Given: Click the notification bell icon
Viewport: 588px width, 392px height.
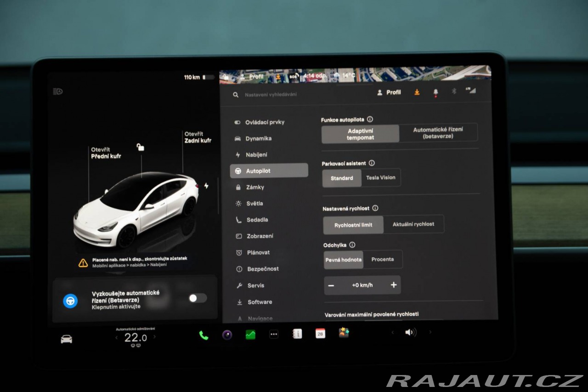Looking at the screenshot, I should [435, 92].
